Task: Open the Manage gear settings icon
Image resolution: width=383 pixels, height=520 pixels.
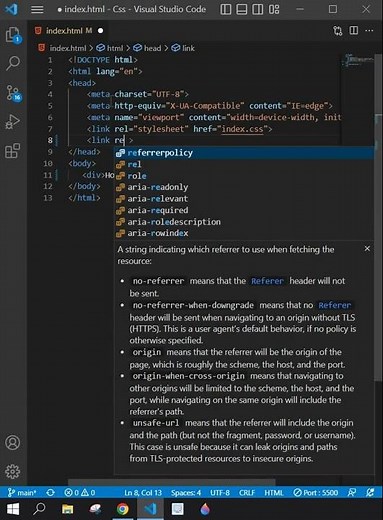Action: pos(13,471)
